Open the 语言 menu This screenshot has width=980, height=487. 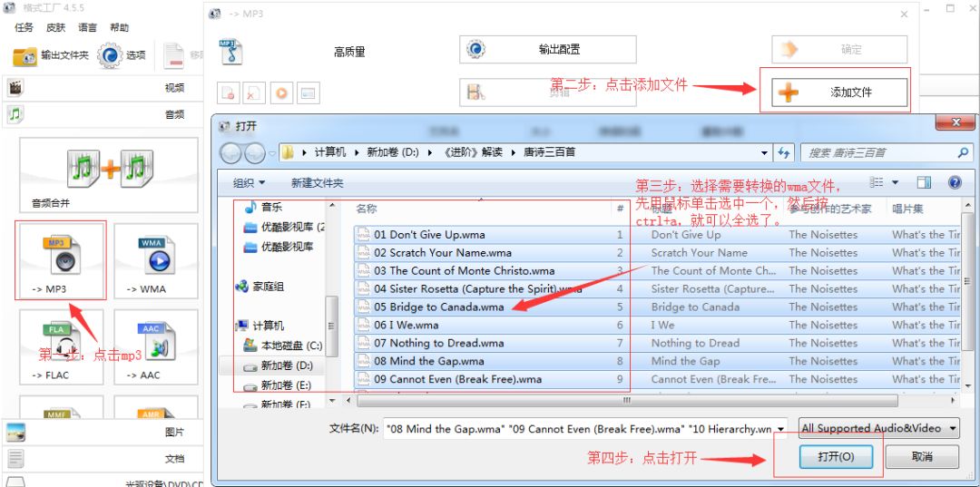click(x=87, y=27)
